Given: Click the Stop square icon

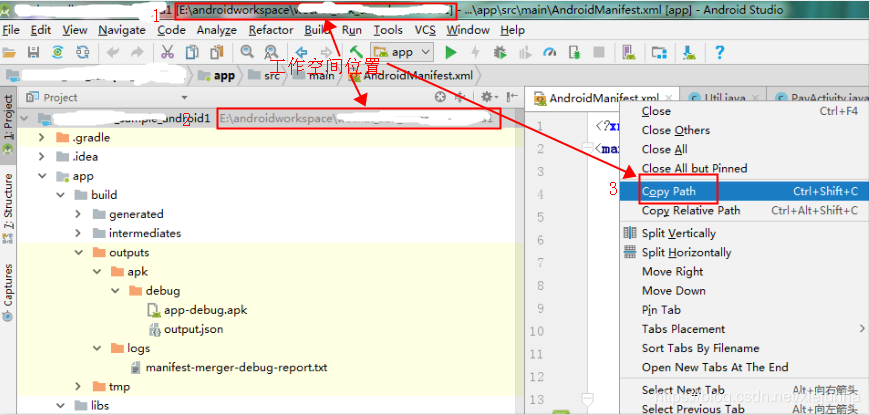Looking at the screenshot, I should click(599, 53).
